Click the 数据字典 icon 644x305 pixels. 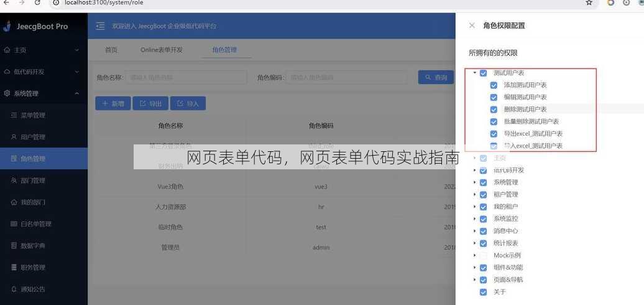click(14, 246)
